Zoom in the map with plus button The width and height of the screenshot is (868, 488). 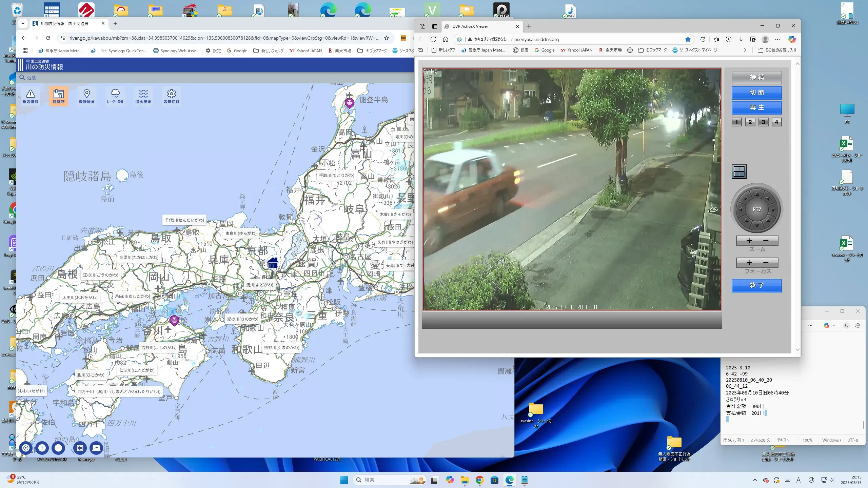tap(42, 448)
